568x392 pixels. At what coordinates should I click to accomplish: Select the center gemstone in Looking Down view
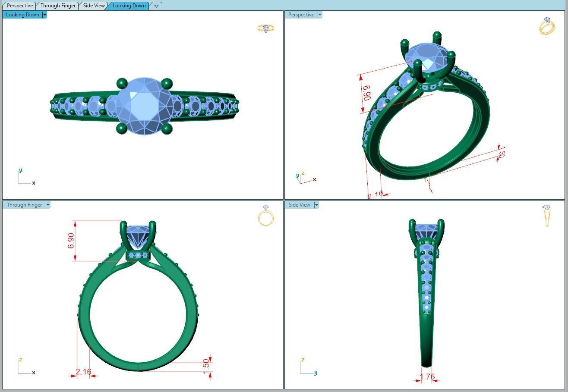point(144,106)
